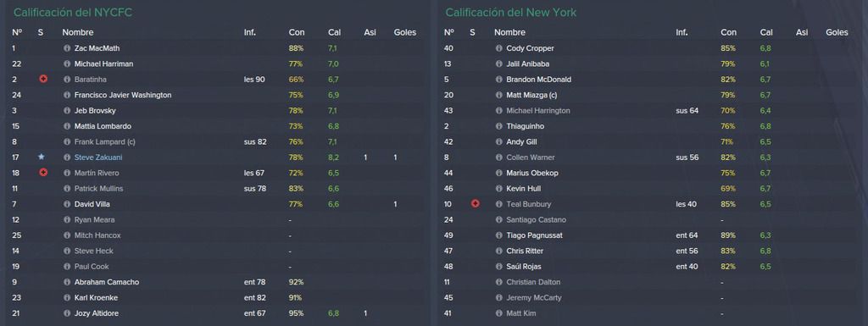Open Steve Zakuani's player profile link
Viewport: 868px width, 326px height.
click(98, 157)
